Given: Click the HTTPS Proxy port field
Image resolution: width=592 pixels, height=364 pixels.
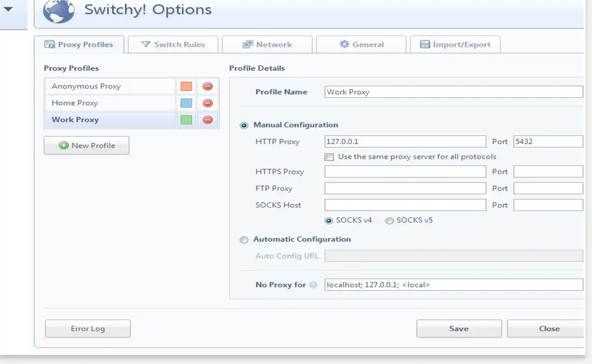Looking at the screenshot, I should (548, 172).
